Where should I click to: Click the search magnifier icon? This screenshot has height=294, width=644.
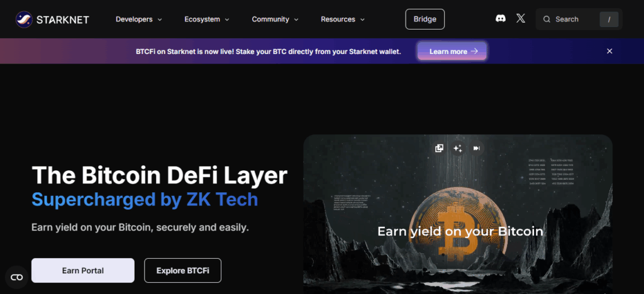[x=547, y=19]
